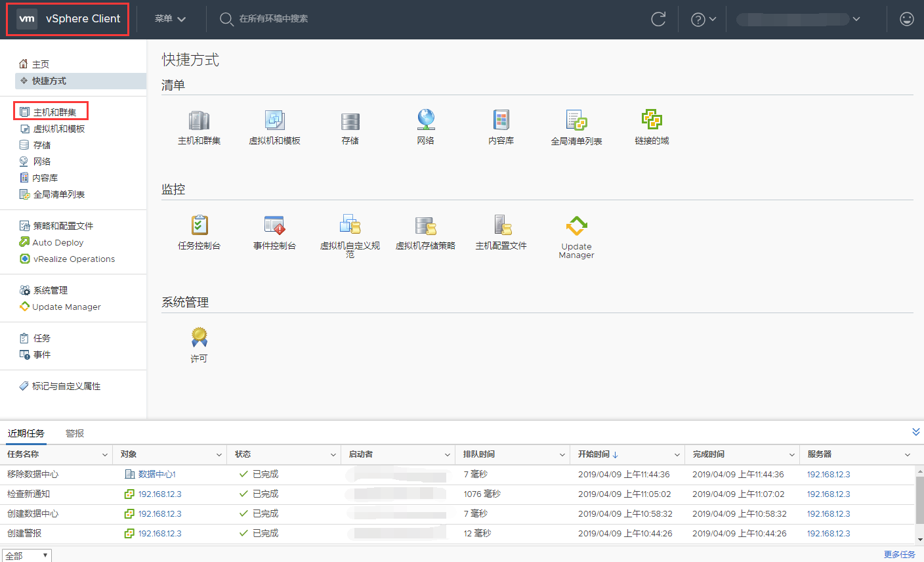924x562 pixels.
Task: Open server link 192.168.12.3 in 创建警报 row
Action: pos(828,533)
